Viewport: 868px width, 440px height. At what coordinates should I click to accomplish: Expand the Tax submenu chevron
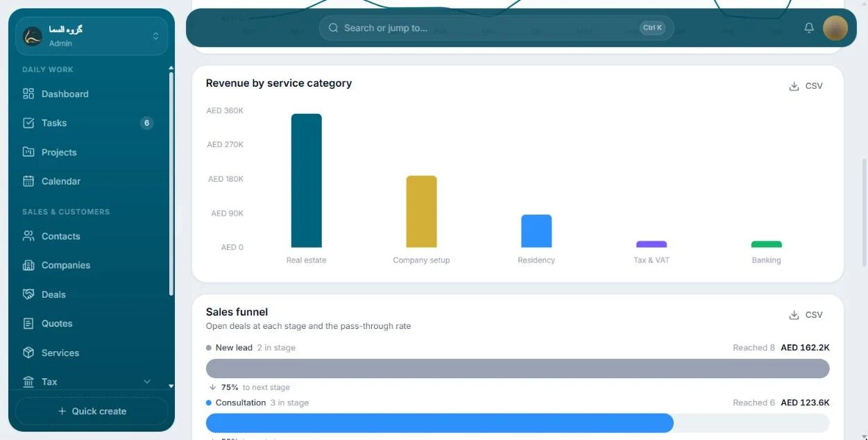(147, 382)
